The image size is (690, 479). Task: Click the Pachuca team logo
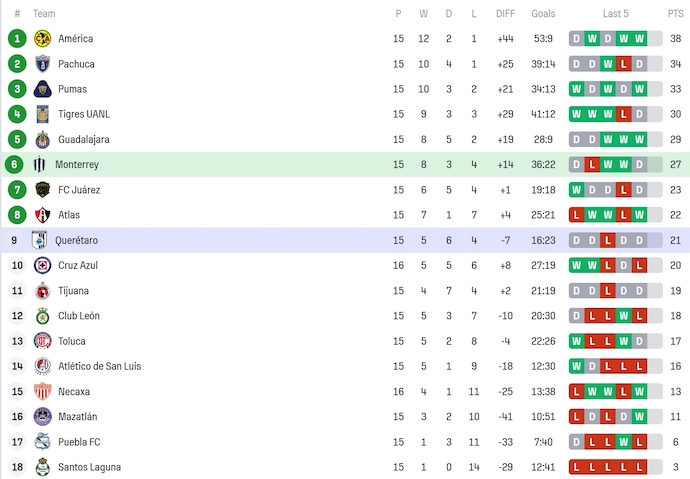click(x=43, y=64)
